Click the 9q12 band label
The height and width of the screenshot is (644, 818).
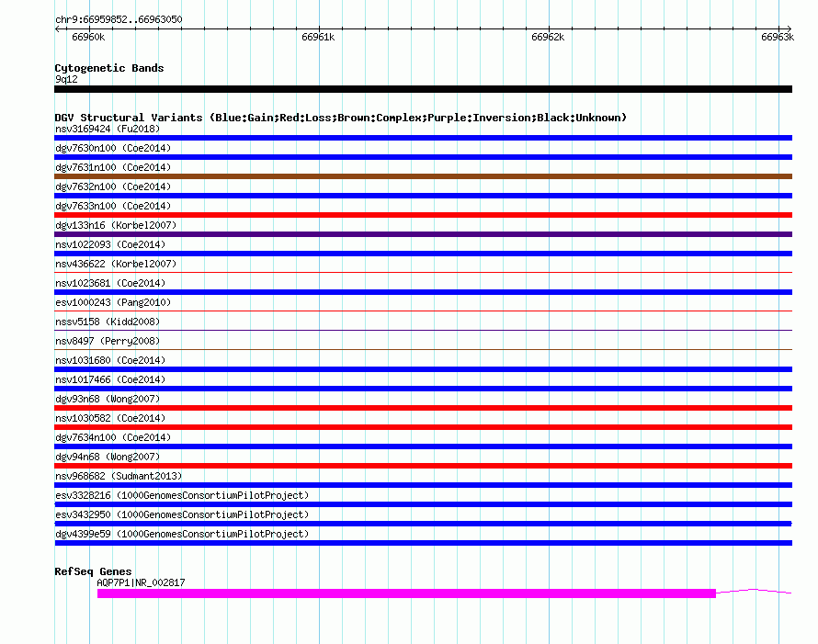[x=66, y=79]
